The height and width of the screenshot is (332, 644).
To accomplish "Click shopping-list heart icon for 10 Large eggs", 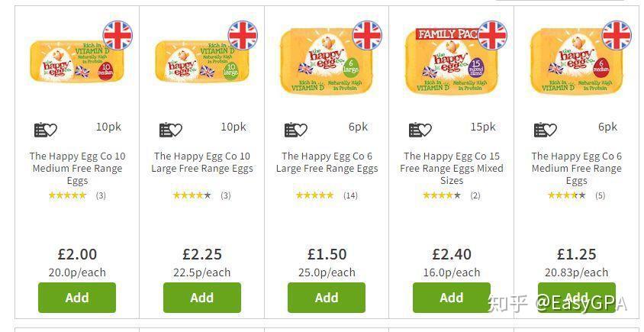I will coord(170,130).
